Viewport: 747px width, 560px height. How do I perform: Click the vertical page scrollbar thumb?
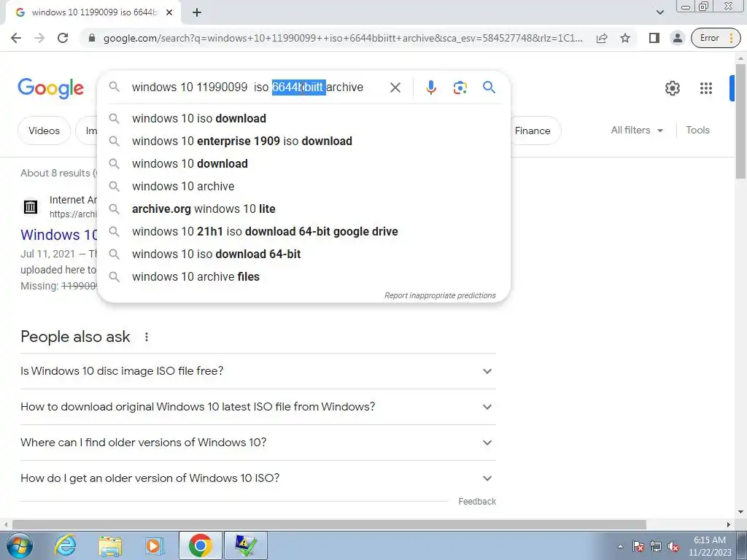tap(740, 122)
